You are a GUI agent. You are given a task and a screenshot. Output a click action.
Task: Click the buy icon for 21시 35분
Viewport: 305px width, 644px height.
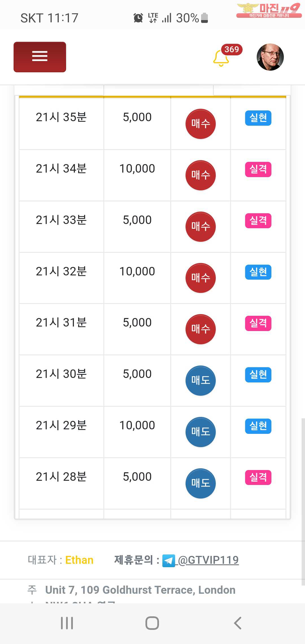(201, 124)
